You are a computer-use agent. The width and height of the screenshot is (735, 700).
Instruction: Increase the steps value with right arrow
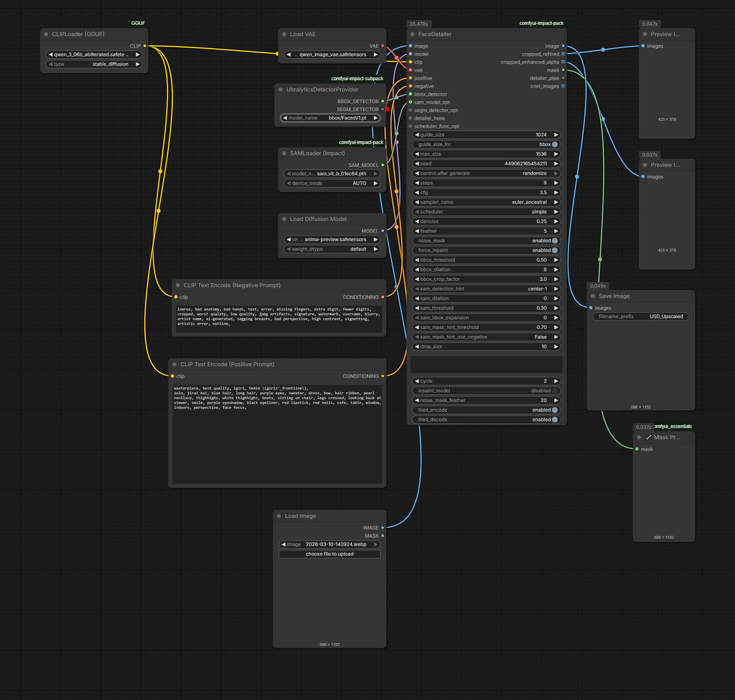[556, 183]
